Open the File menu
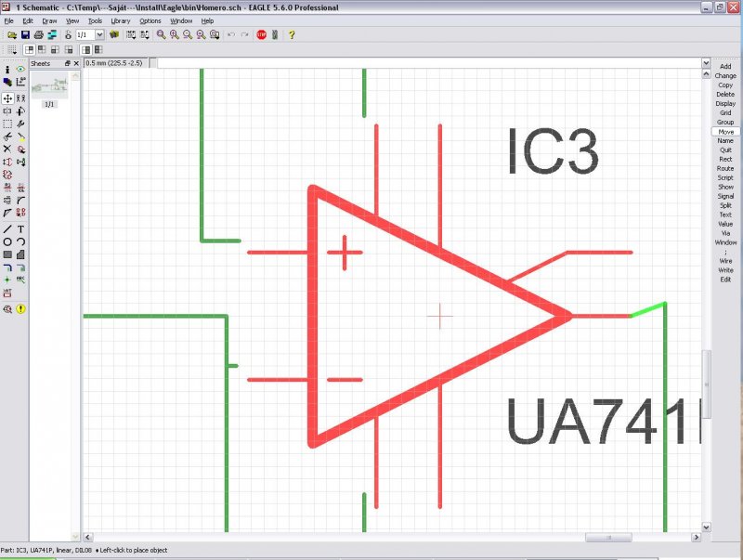Screen dimensions: 743x560 (x=9, y=20)
